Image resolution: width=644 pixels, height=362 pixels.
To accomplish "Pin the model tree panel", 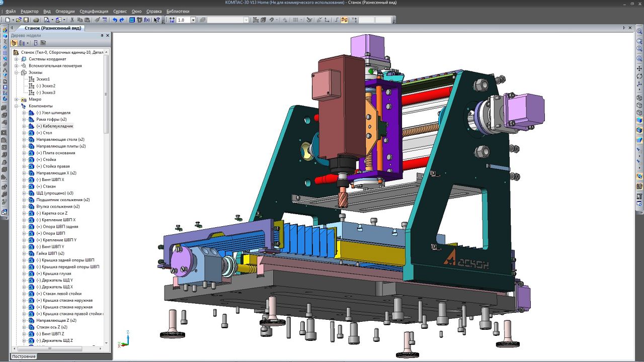I will pos(102,36).
